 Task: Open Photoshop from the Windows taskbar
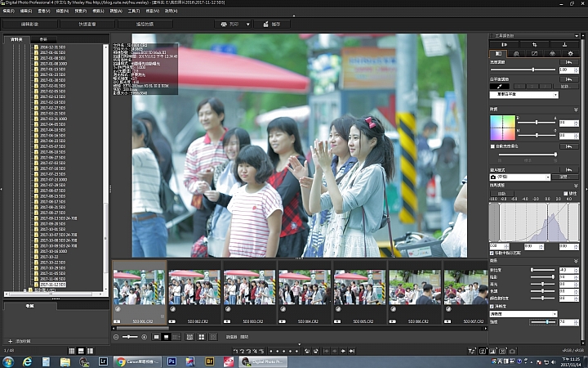(x=171, y=361)
